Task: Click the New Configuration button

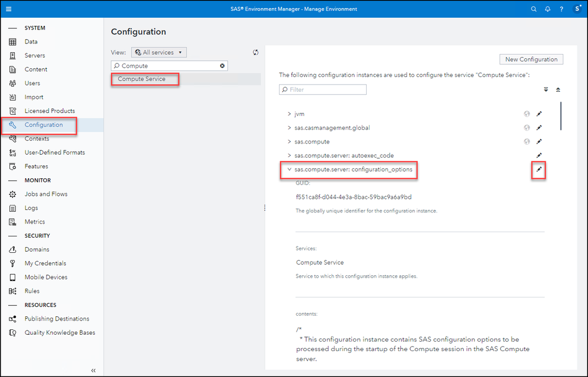Action: 531,59
